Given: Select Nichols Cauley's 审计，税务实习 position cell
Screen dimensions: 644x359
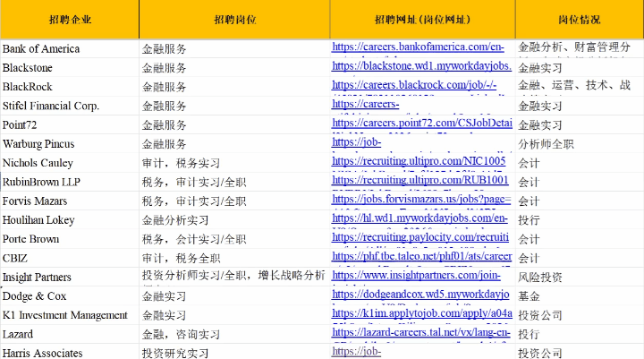Looking at the screenshot, I should 234,163.
